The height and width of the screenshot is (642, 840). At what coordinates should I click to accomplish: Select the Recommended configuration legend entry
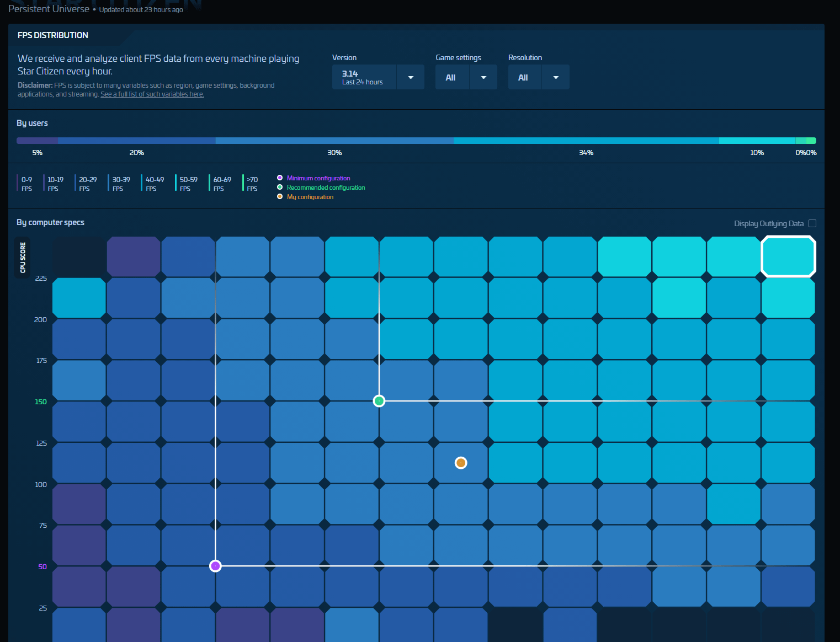[321, 188]
